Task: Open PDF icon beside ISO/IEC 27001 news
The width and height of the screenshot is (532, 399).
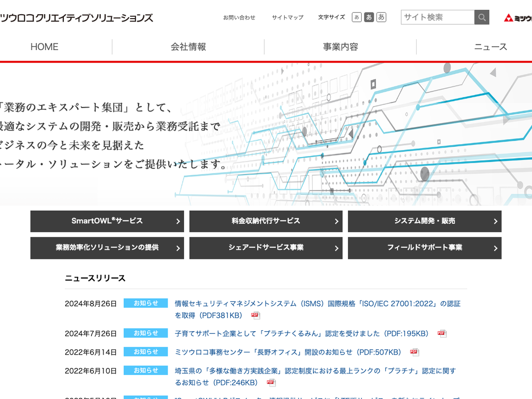Action: 255,316
